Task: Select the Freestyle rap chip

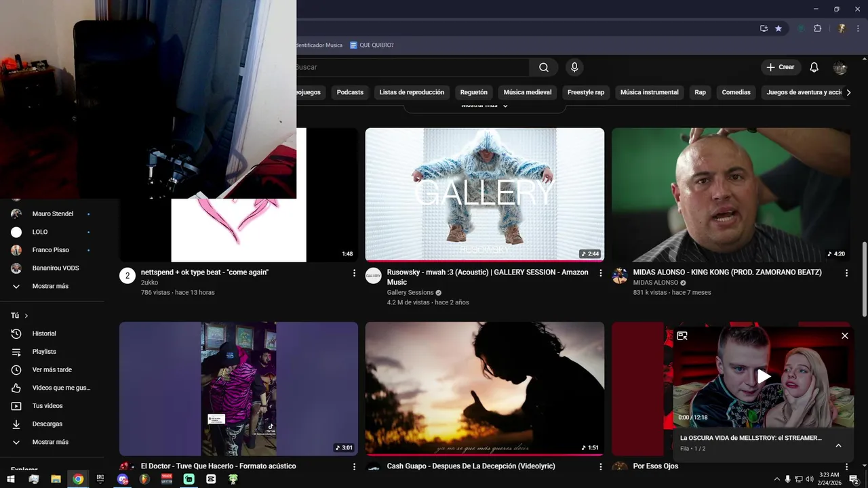Action: (586, 92)
